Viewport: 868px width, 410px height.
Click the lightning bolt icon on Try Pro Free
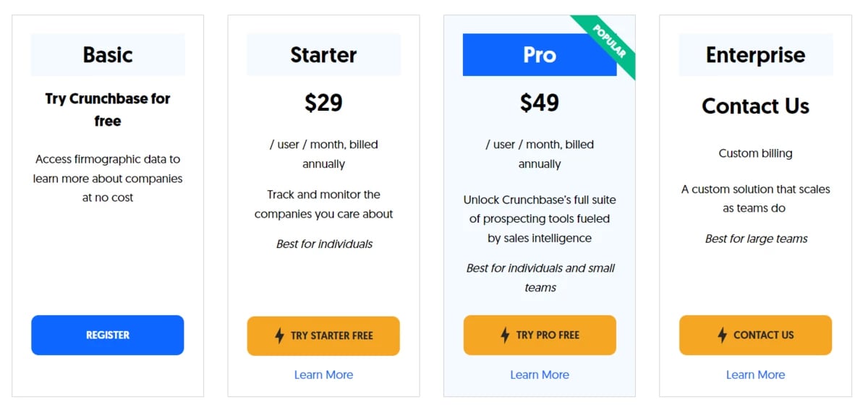505,336
